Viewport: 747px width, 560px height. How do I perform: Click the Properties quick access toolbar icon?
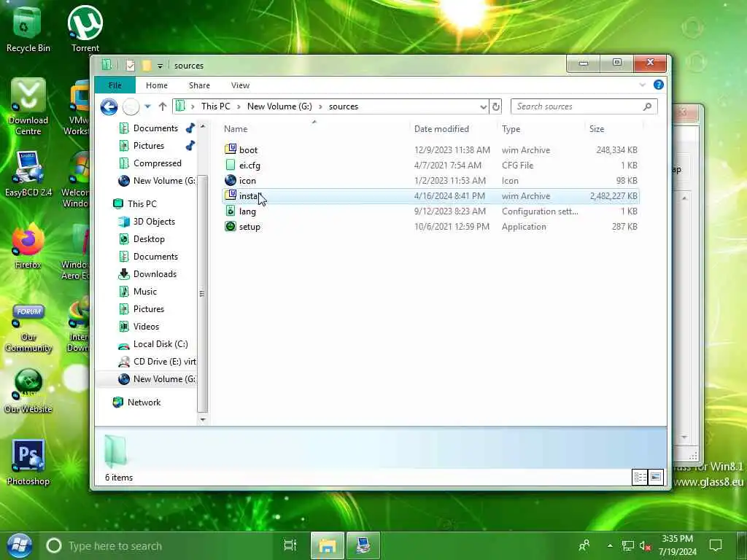pyautogui.click(x=130, y=65)
